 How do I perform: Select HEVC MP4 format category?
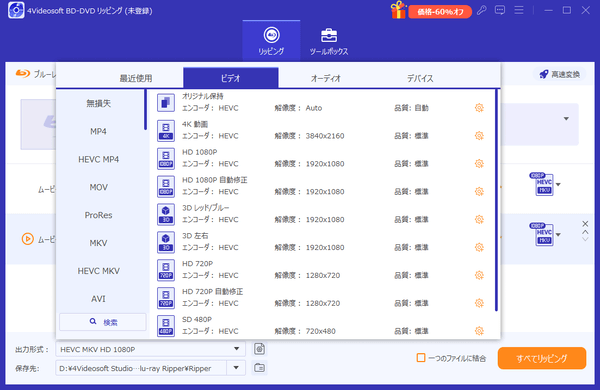click(x=99, y=159)
